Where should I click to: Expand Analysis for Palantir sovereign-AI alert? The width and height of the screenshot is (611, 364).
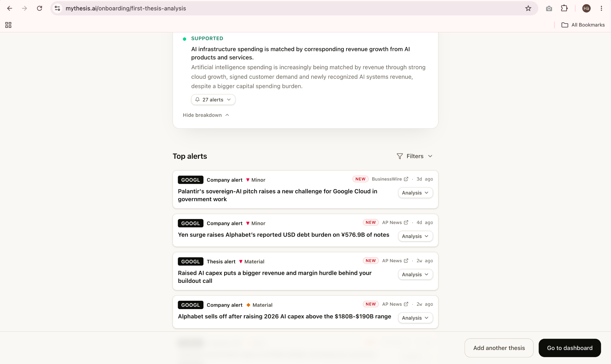[x=415, y=193]
